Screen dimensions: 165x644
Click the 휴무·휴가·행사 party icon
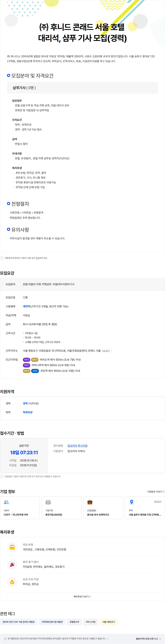pyautogui.click(x=12, y=564)
